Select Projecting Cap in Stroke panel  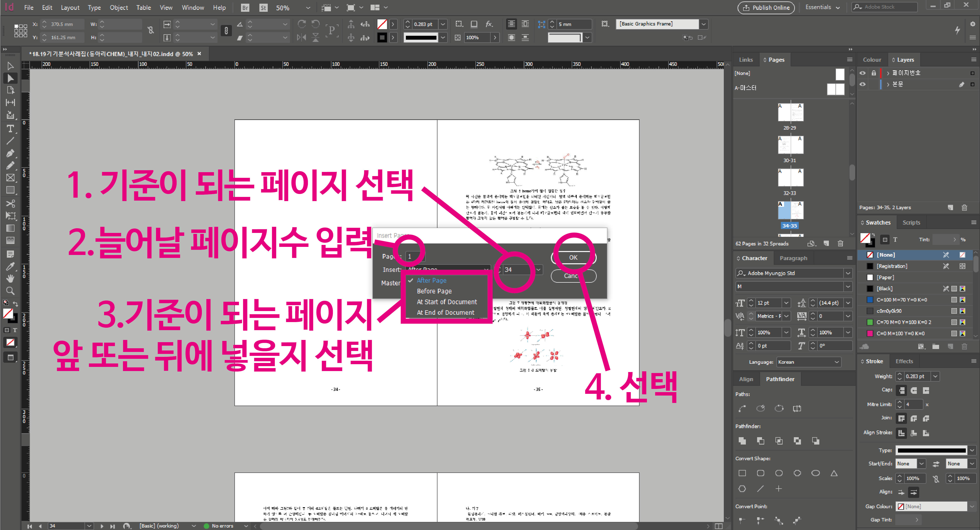(926, 390)
